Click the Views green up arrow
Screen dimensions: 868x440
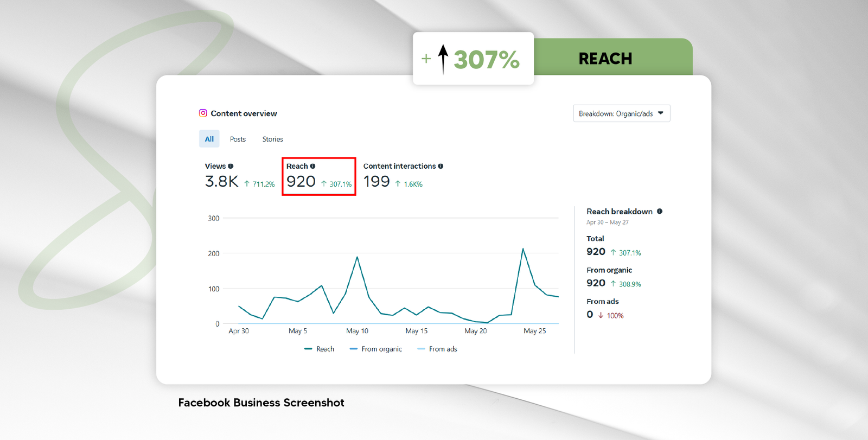tap(247, 184)
